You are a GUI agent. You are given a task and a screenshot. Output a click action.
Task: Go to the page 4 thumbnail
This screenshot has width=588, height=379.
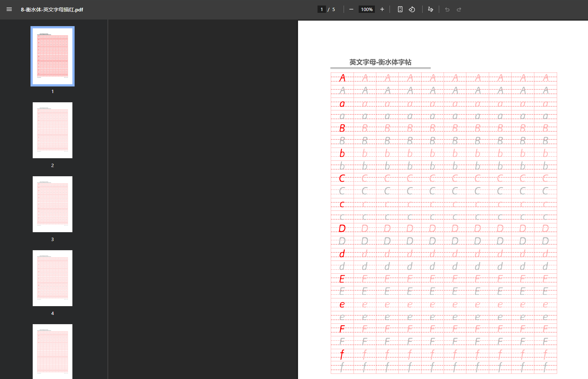(x=53, y=278)
